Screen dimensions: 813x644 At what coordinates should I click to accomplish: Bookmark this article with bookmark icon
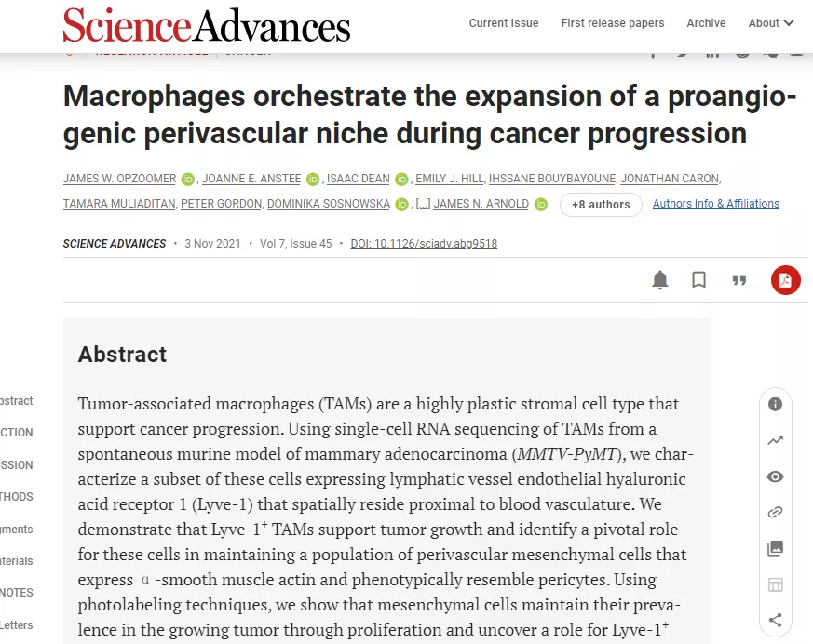coord(698,280)
